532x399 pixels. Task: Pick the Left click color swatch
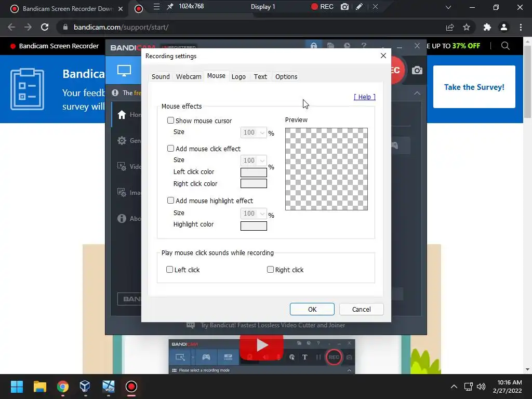coord(254,172)
